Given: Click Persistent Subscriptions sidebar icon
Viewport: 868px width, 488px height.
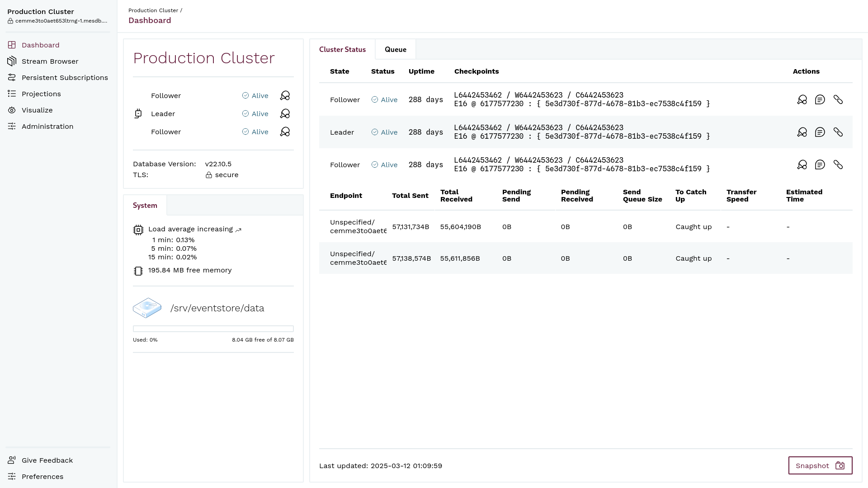Looking at the screenshot, I should click(x=12, y=77).
